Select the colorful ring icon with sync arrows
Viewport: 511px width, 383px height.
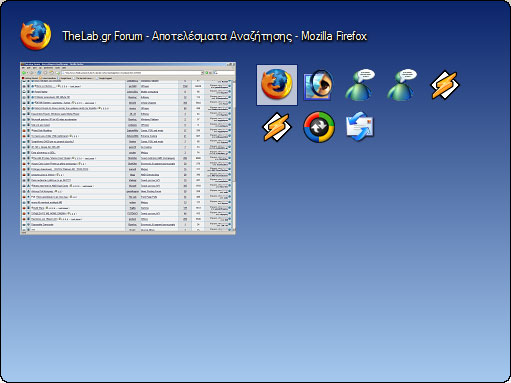point(319,127)
